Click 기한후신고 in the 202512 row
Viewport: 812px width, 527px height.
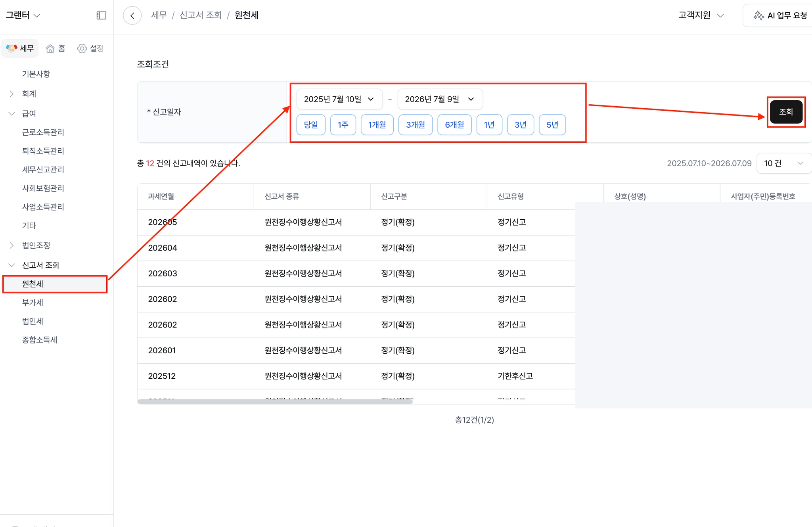pyautogui.click(x=515, y=376)
